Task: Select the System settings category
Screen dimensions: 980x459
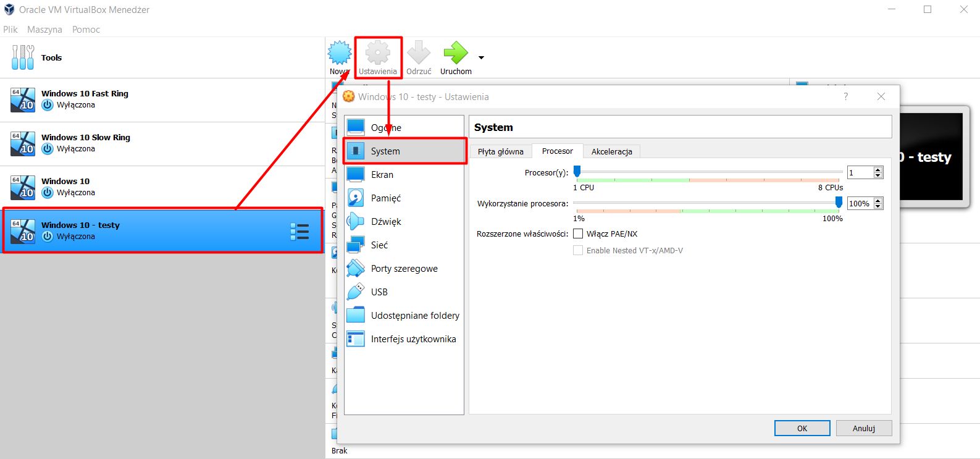Action: [x=404, y=151]
